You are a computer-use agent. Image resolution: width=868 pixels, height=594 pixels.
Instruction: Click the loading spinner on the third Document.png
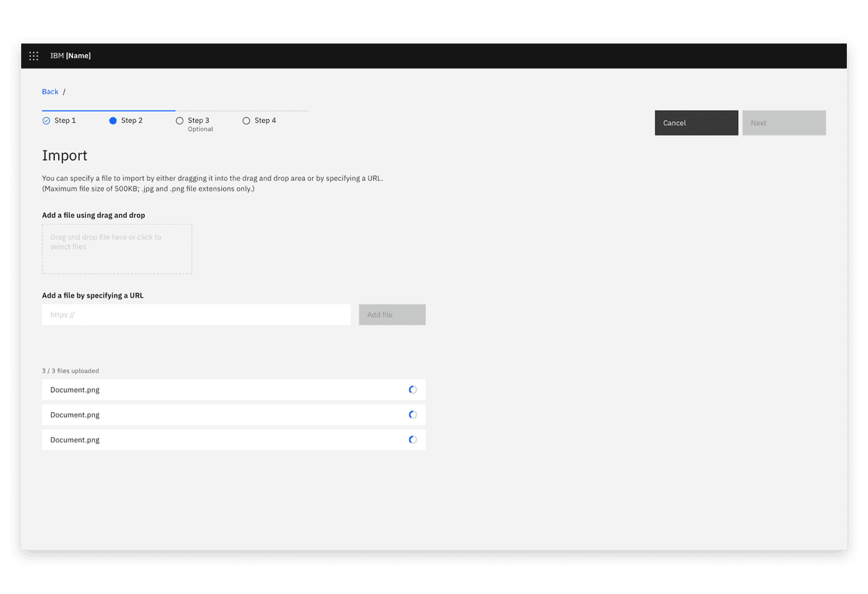(x=413, y=439)
